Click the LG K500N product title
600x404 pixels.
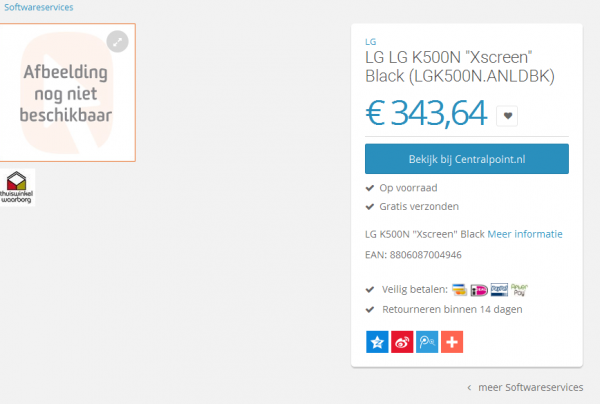point(459,66)
